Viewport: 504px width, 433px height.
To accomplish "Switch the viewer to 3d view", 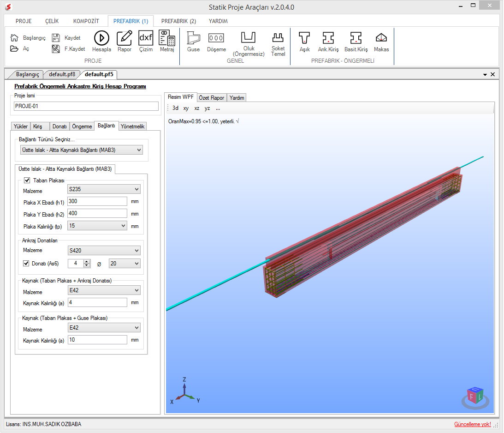I will [x=175, y=108].
